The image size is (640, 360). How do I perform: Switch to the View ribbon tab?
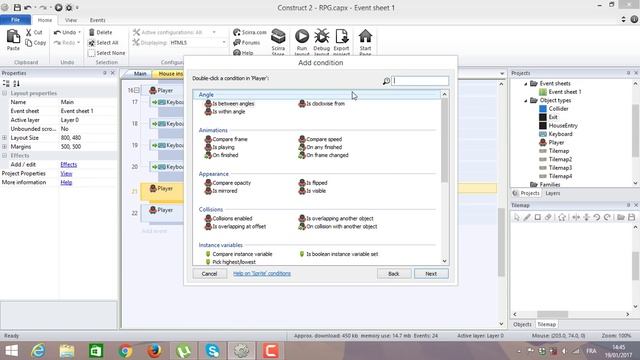click(x=71, y=20)
